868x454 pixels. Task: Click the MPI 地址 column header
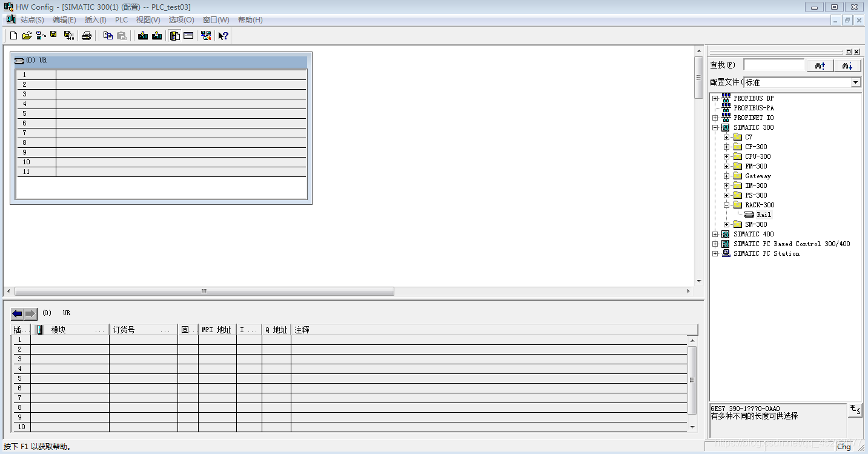pyautogui.click(x=217, y=330)
